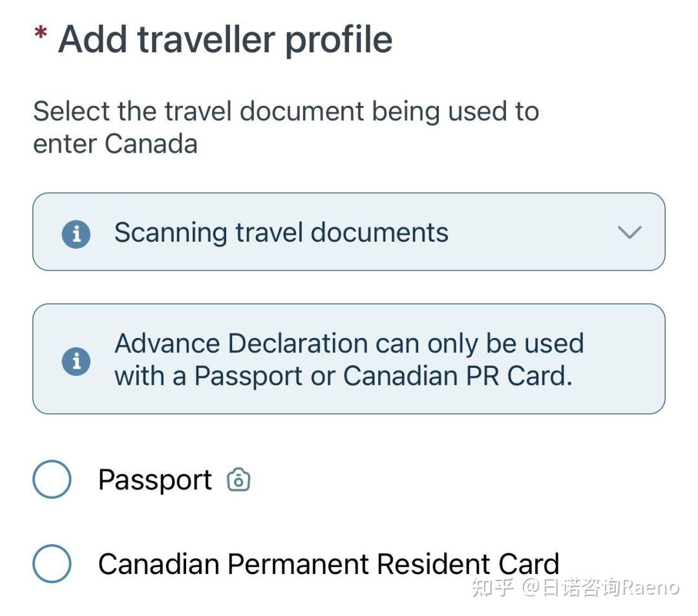The height and width of the screenshot is (616, 698).
Task: Click the word 'profile' in the heading
Action: (339, 39)
